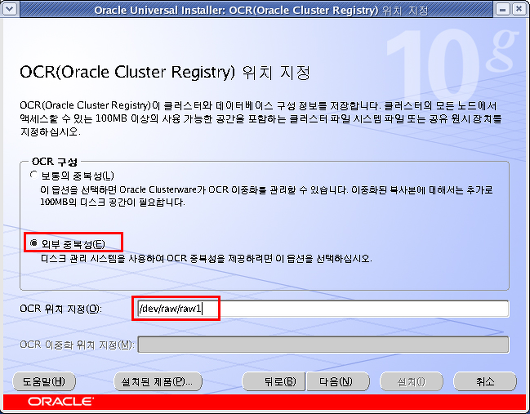Viewport: 530px width, 414px height.
Task: Click the line 지정하십시오. in the intro paragraph
Action: (50, 132)
